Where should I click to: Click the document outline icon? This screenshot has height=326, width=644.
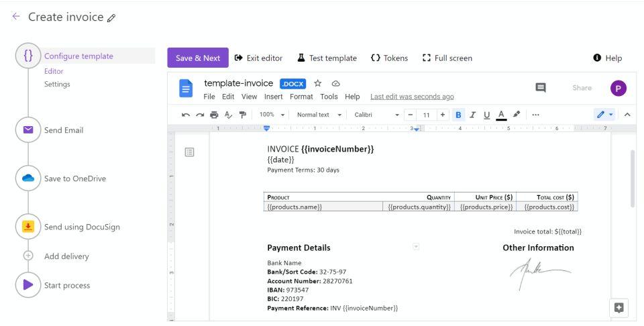point(189,152)
